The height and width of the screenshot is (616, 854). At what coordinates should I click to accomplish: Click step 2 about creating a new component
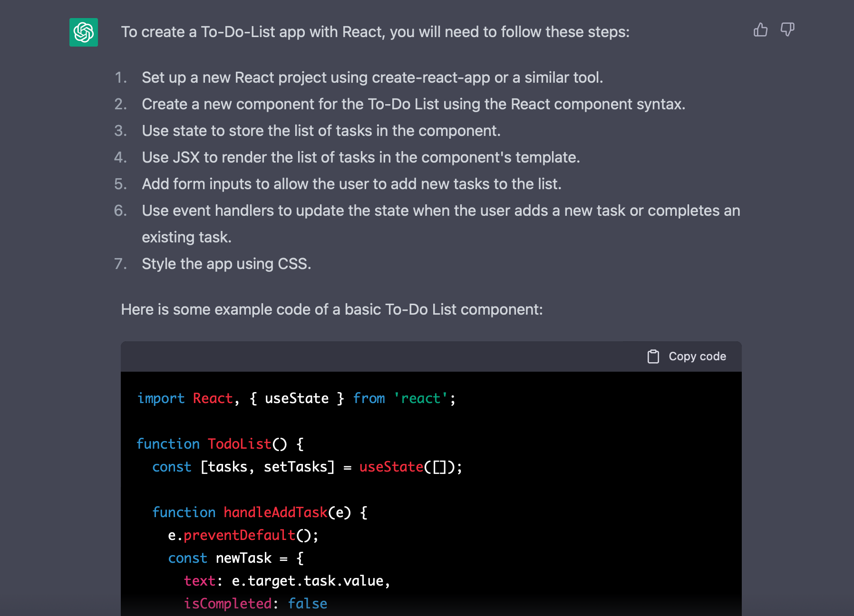[413, 104]
